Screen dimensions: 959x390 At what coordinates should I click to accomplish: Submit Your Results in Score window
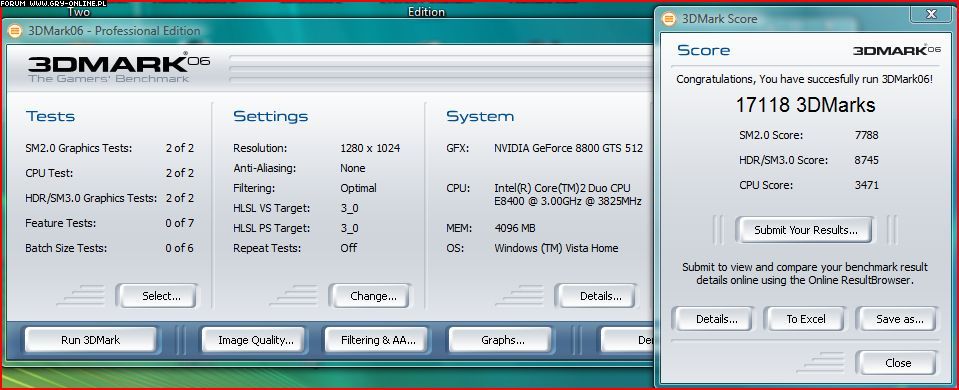click(805, 230)
